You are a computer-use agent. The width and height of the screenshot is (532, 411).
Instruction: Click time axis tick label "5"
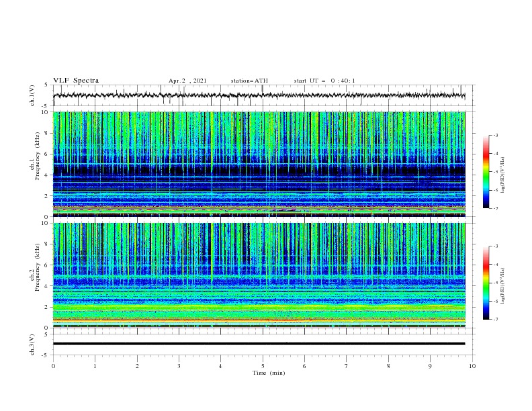pyautogui.click(x=263, y=366)
